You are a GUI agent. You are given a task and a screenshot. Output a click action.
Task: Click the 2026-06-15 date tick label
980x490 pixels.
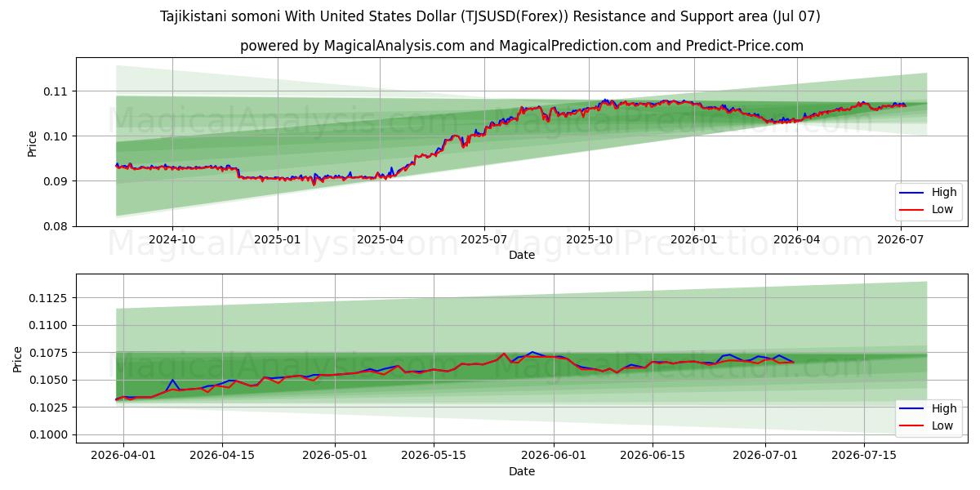coord(653,455)
